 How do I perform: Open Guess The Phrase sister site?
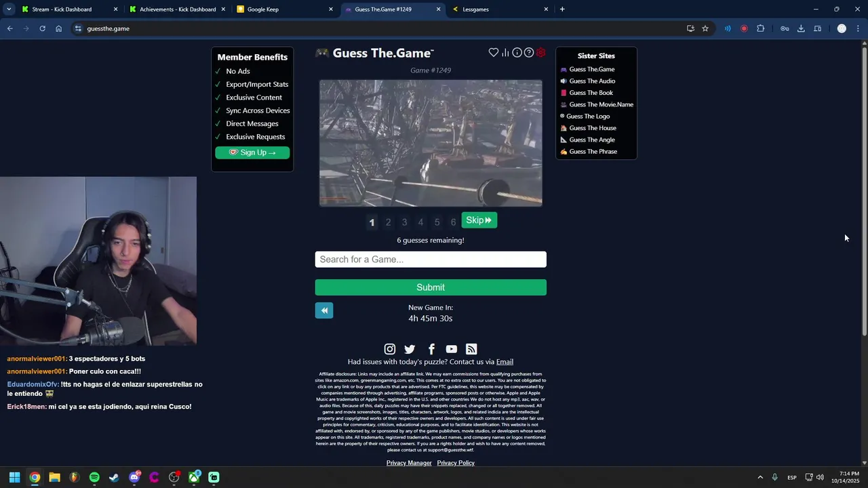(x=593, y=151)
